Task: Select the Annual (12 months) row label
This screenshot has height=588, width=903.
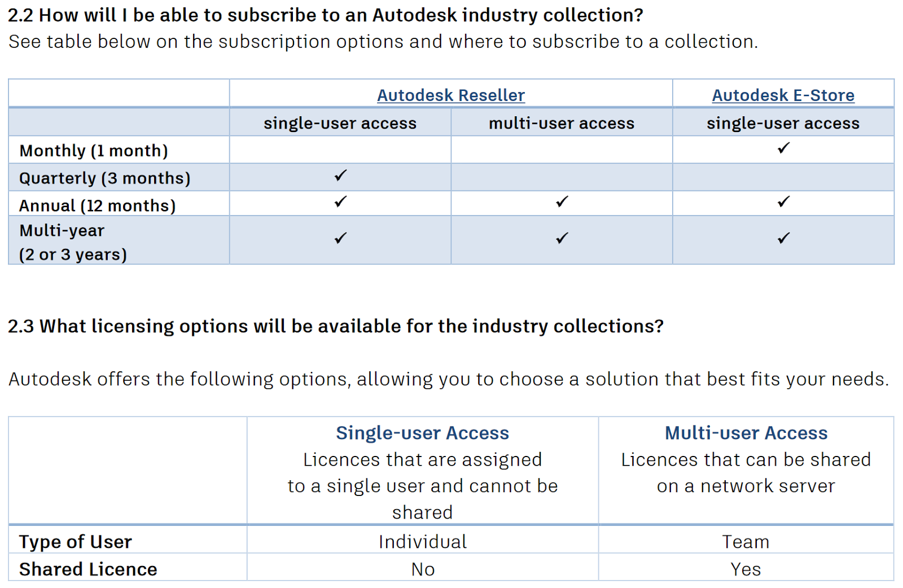Action: pos(98,205)
